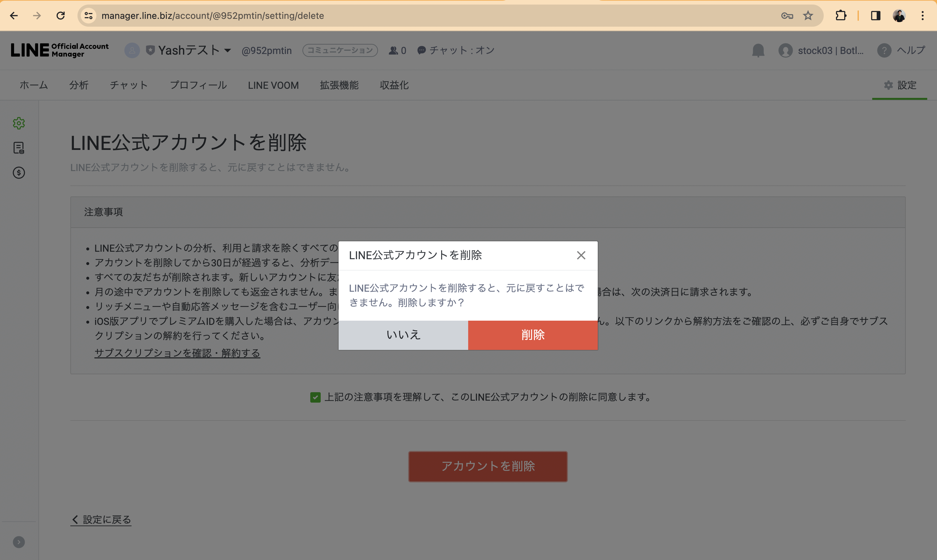Click the browser address bar URL
937x560 pixels.
pos(213,16)
